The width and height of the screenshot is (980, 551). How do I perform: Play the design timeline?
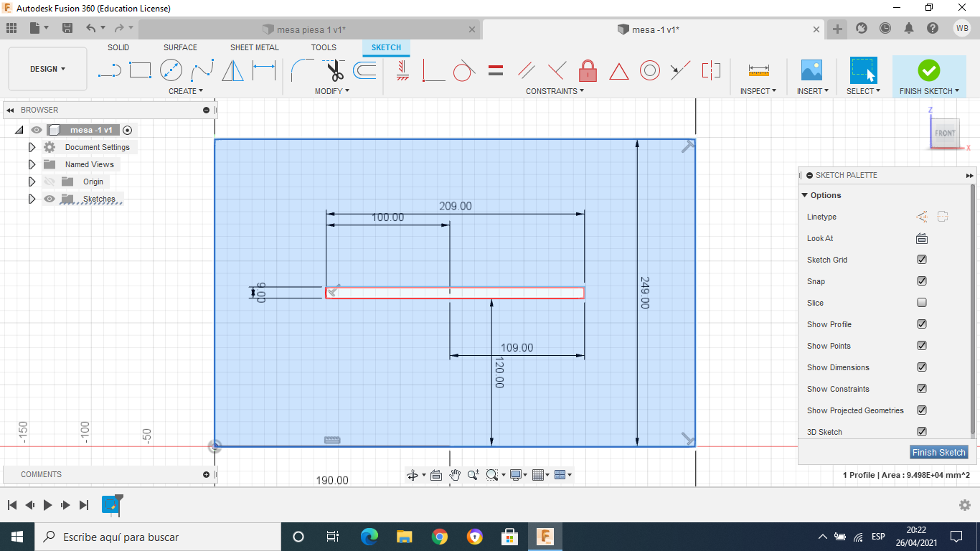click(x=47, y=505)
